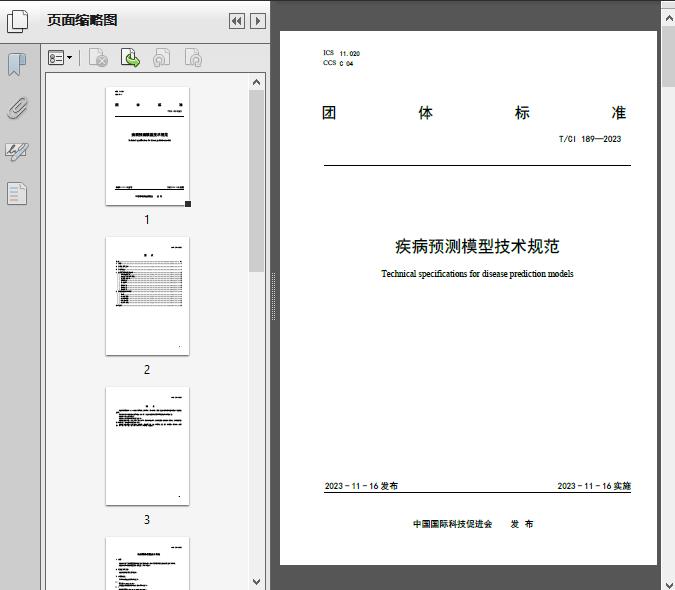Click the delete pages icon
The height and width of the screenshot is (590, 675).
coord(98,58)
